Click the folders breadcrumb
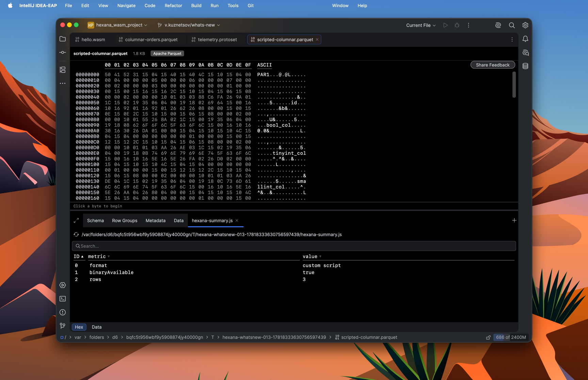The width and height of the screenshot is (588, 380). coord(97,337)
